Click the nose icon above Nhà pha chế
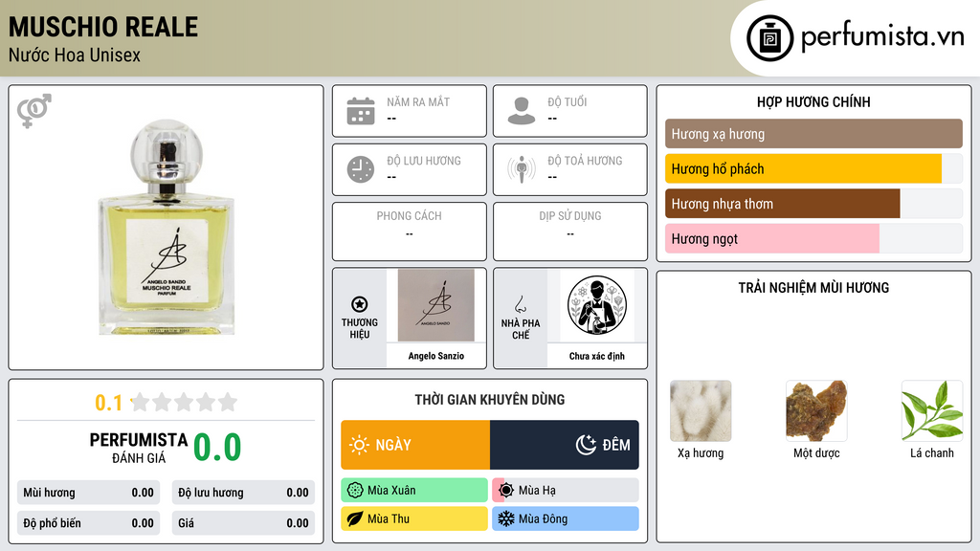 pos(520,305)
